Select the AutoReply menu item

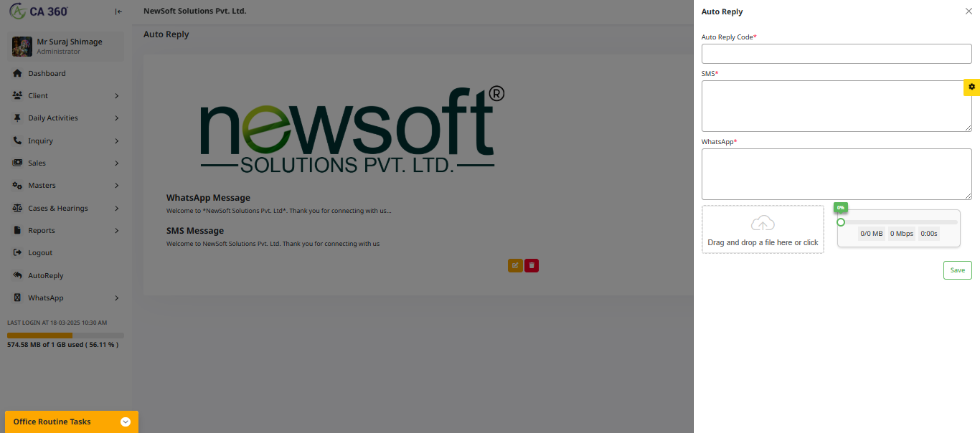click(x=66, y=275)
